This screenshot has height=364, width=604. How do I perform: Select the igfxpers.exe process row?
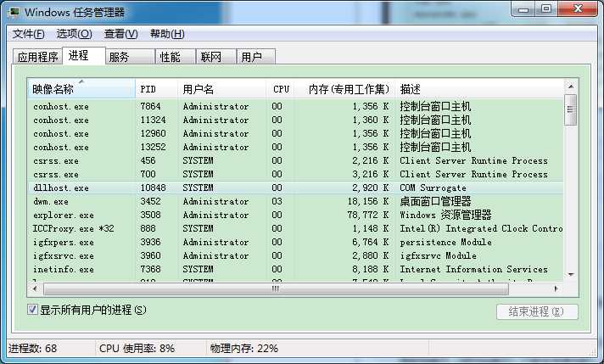coord(295,242)
